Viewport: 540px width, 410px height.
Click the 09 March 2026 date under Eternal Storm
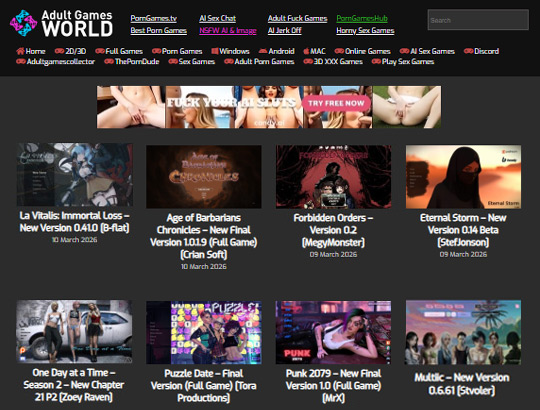coord(463,254)
